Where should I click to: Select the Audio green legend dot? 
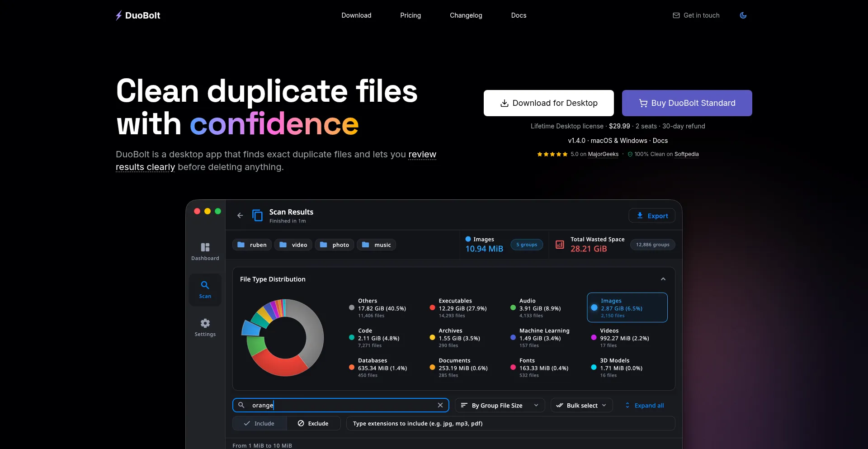click(513, 307)
